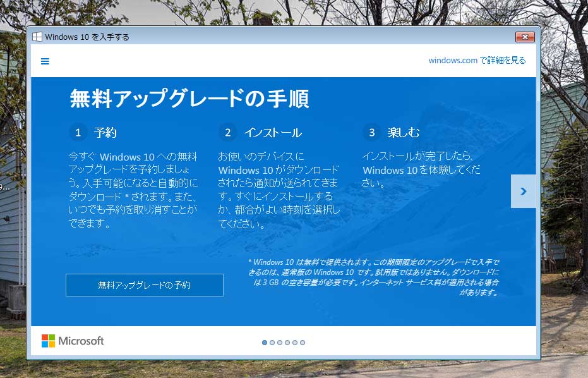Open the 'windows.com で詳細を見る' link
588x378 pixels.
point(477,61)
